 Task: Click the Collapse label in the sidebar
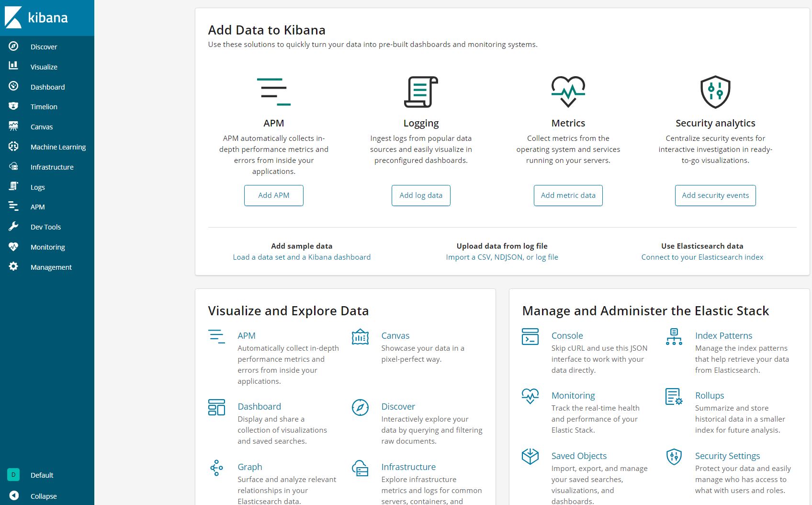[x=44, y=496]
